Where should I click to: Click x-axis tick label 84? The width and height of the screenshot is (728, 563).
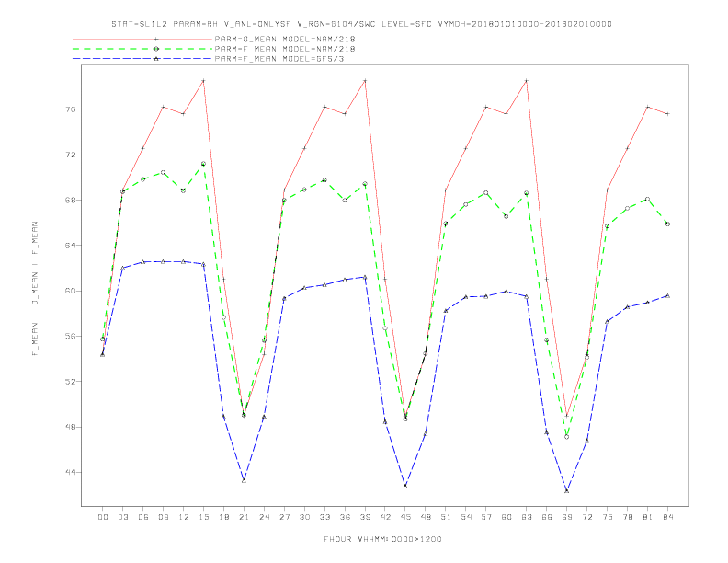[x=667, y=517]
